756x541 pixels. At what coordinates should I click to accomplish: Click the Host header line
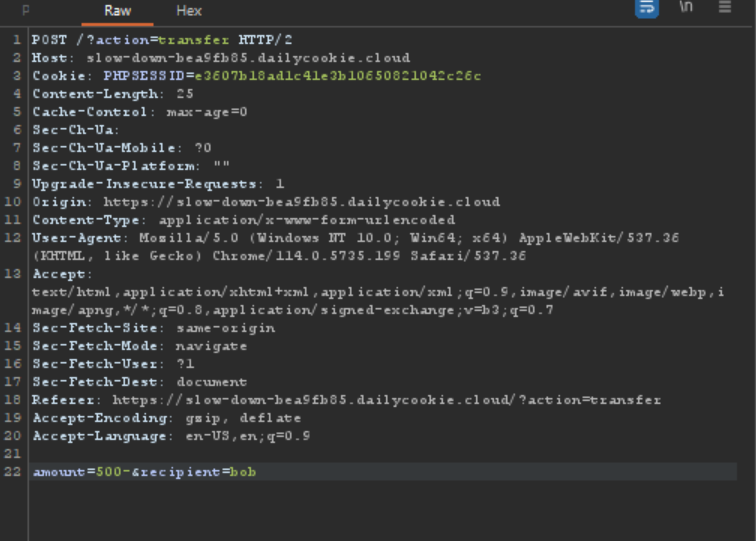click(x=221, y=58)
